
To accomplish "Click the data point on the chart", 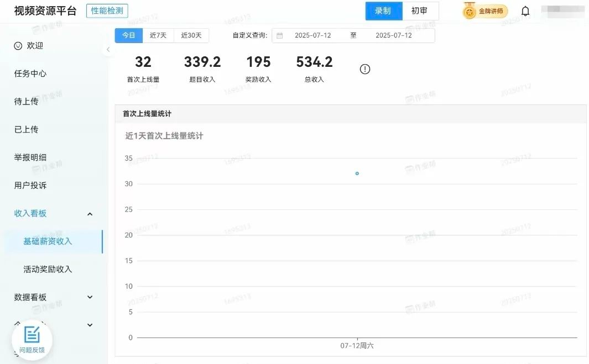I will tap(357, 173).
